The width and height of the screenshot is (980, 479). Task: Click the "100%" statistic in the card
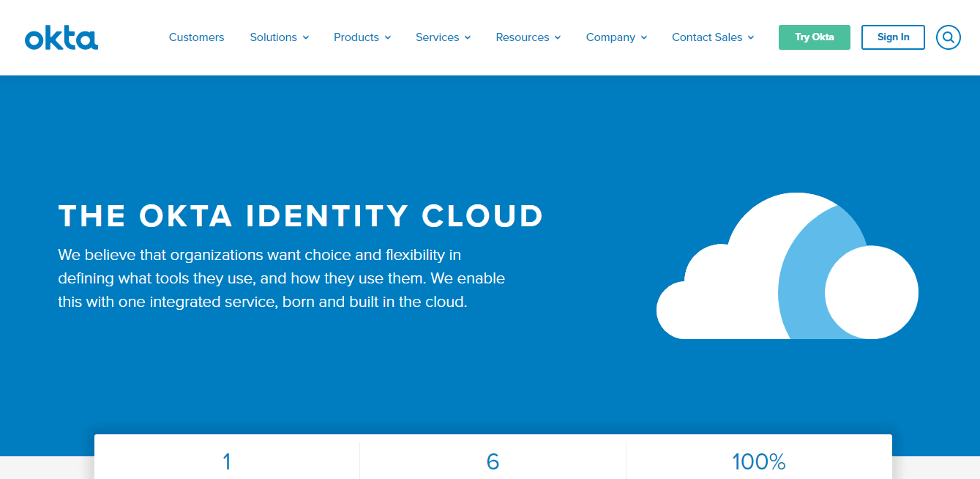pyautogui.click(x=759, y=462)
